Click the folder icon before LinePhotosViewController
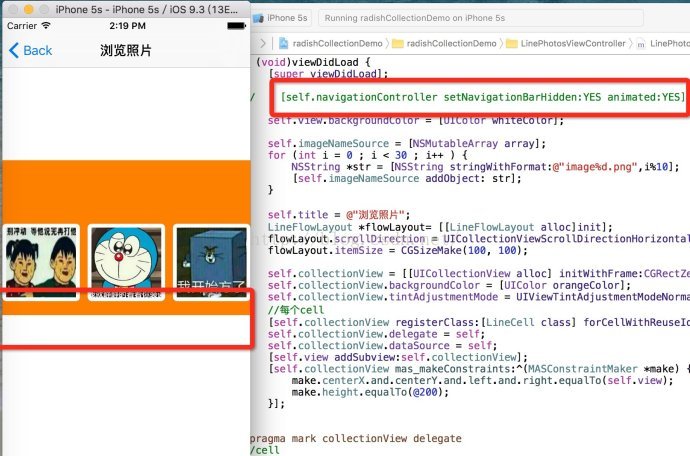 [512, 43]
